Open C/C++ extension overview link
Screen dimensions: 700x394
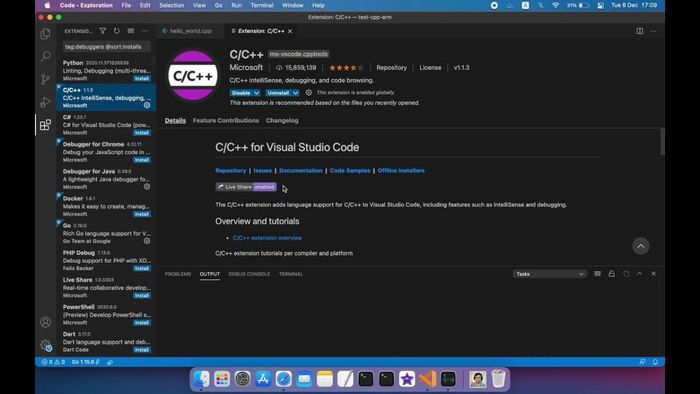[267, 238]
